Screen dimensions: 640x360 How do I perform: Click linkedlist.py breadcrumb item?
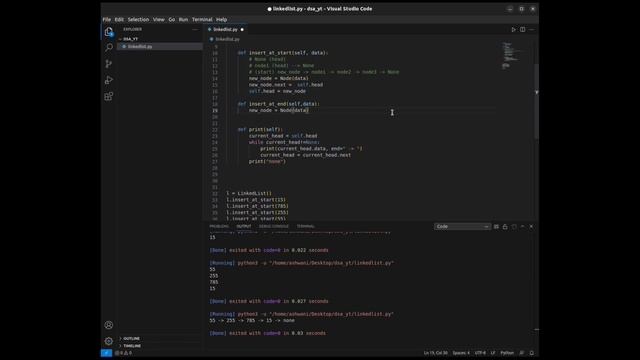[x=228, y=39]
